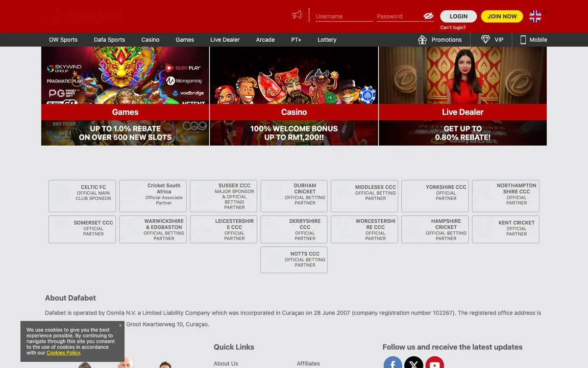Open the Affiliates quick link
Image resolution: width=588 pixels, height=368 pixels.
tap(308, 364)
